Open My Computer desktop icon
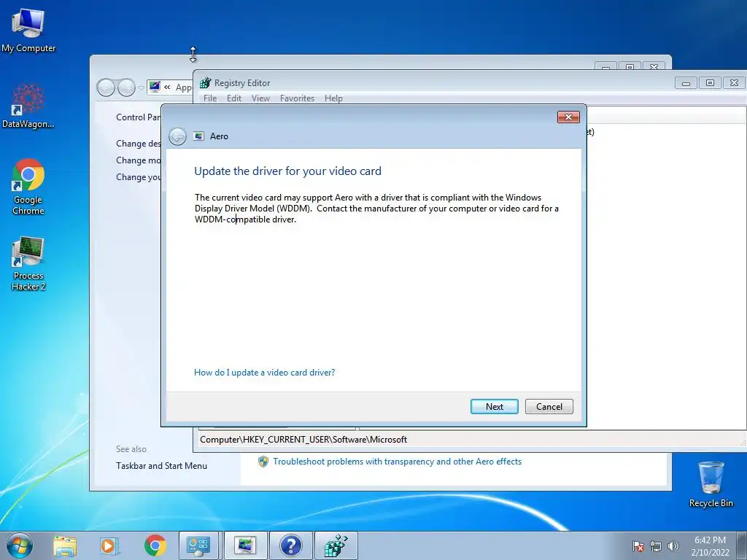Screen dimensions: 747x560 coord(28,29)
